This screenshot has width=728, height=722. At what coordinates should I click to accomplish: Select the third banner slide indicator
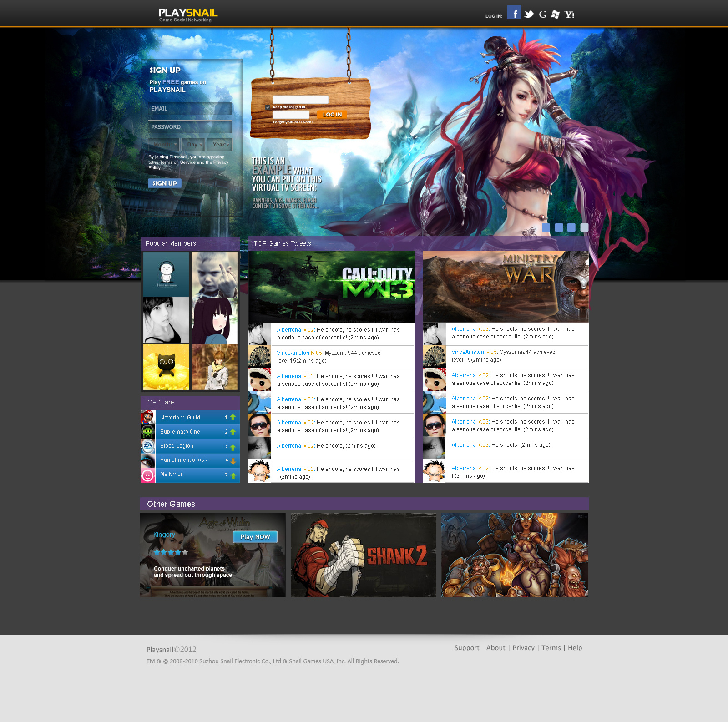point(571,227)
